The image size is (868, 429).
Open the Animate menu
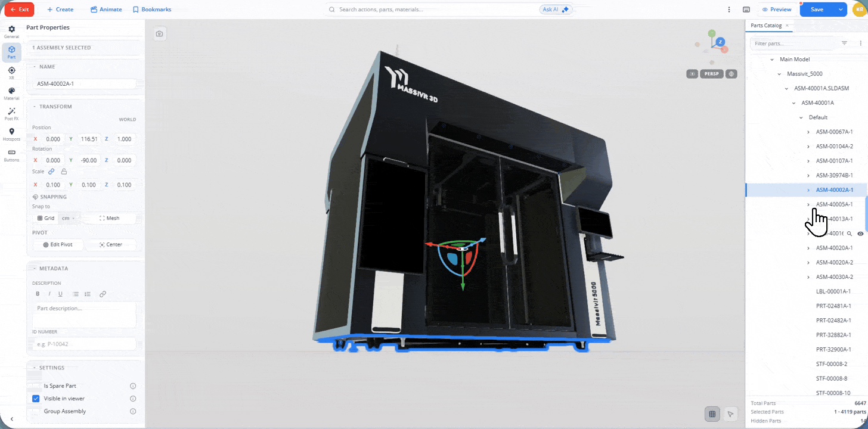pos(106,10)
